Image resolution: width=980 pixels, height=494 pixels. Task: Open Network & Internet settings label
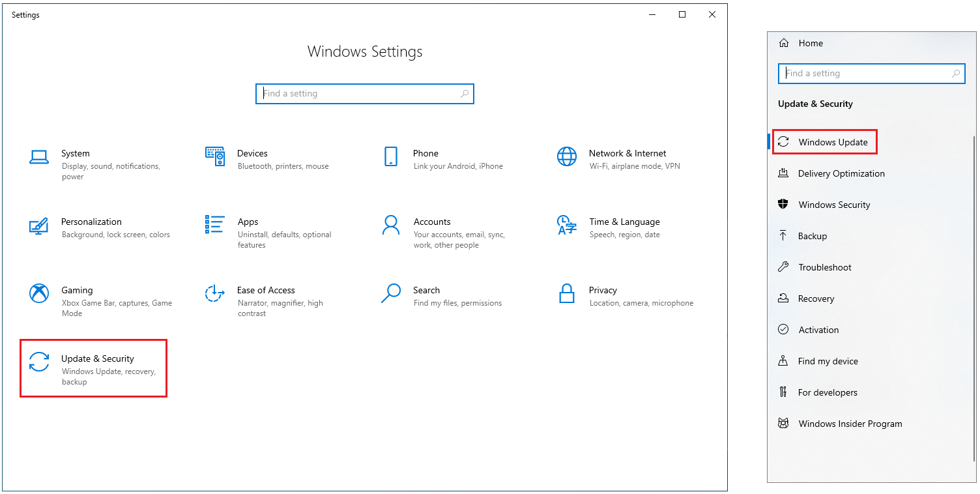[627, 153]
